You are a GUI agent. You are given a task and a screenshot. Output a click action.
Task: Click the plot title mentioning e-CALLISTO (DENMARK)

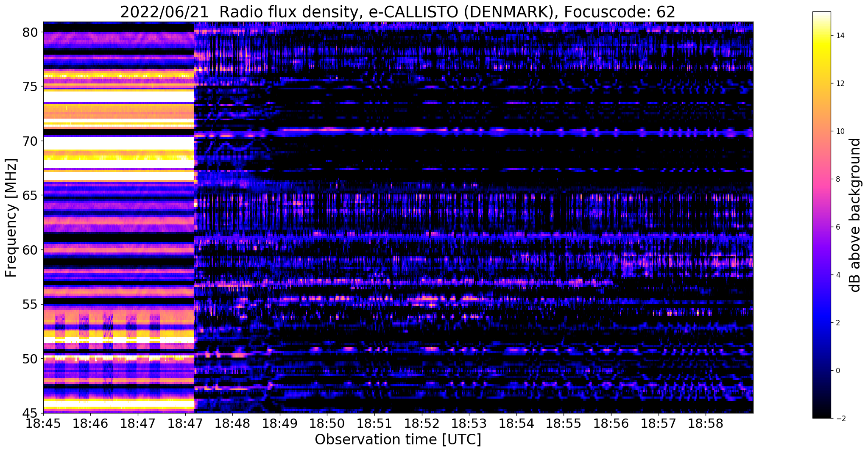[398, 12]
